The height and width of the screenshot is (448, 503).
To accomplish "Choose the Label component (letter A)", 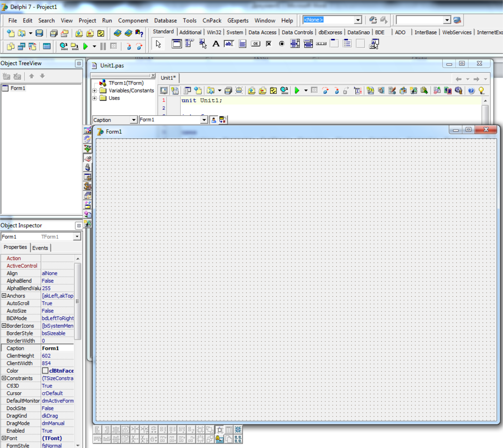I will [216, 44].
